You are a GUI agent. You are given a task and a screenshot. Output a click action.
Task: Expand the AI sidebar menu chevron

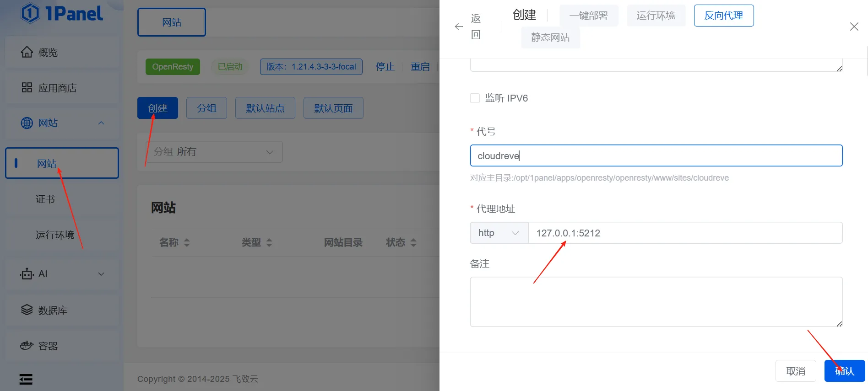pyautogui.click(x=101, y=274)
